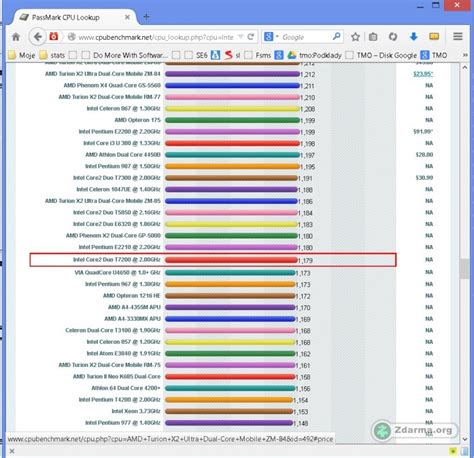
Task: Click the globe site identity icon
Action: [x=72, y=37]
